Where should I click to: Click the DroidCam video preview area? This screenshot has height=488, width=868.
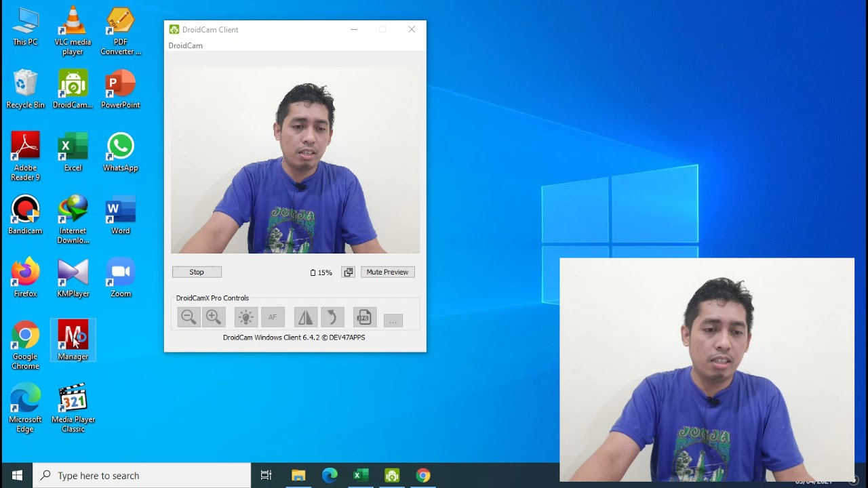pyautogui.click(x=295, y=160)
